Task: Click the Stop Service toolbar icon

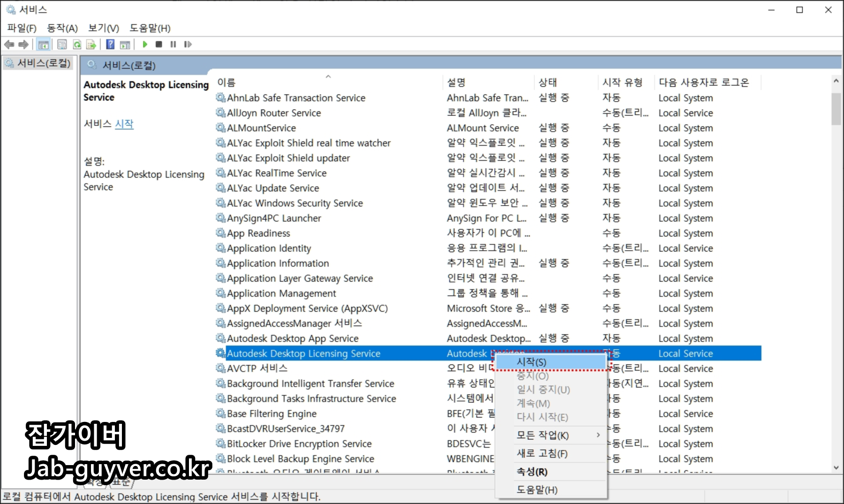Action: coord(159,44)
